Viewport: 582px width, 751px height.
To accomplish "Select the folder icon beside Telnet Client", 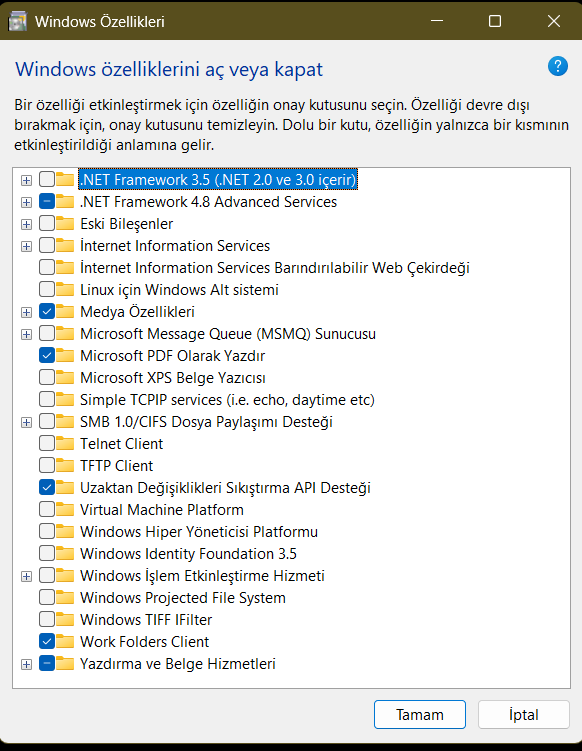I will [x=65, y=444].
